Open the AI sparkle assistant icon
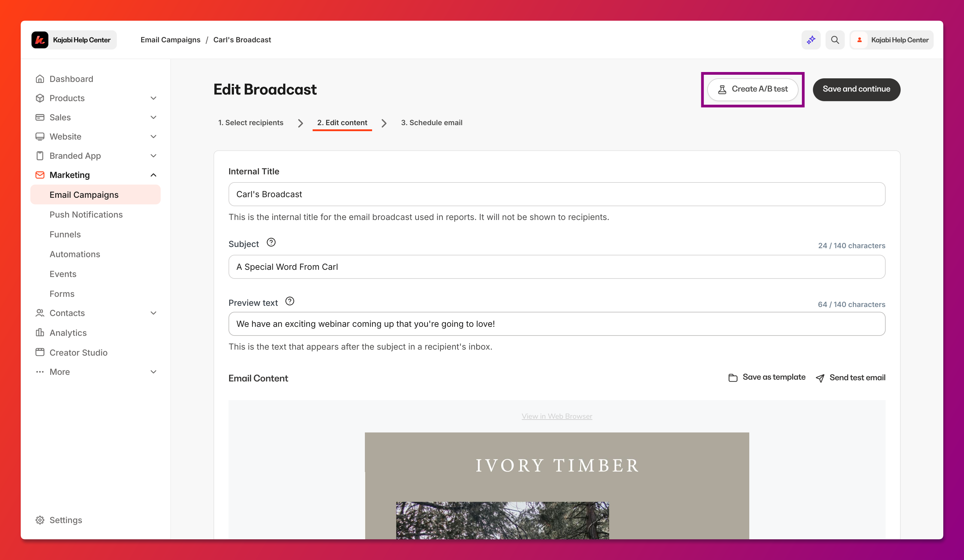The height and width of the screenshot is (560, 964). (811, 40)
